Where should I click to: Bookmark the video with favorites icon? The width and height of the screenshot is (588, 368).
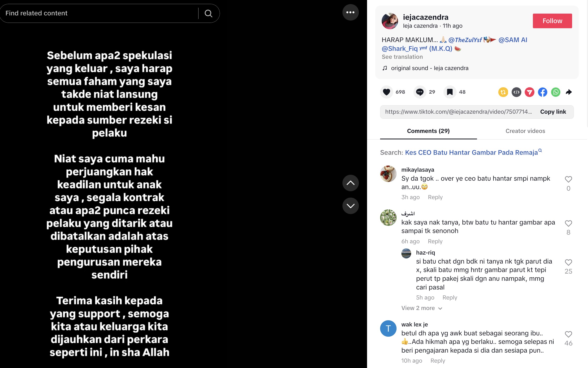coord(450,92)
